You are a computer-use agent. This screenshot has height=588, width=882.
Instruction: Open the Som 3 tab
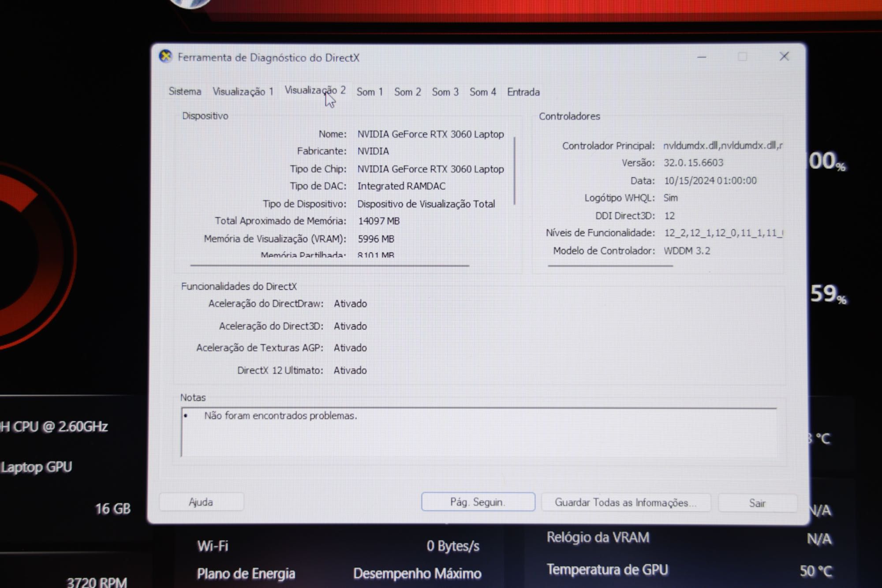coord(445,92)
